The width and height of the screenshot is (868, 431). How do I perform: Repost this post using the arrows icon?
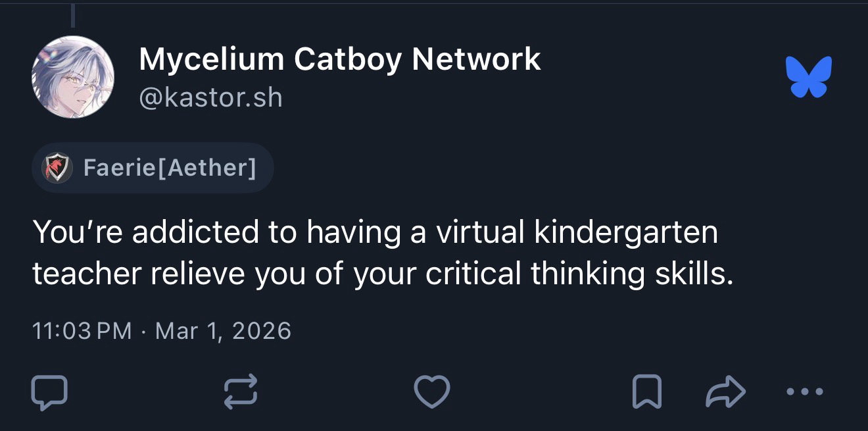click(x=240, y=392)
